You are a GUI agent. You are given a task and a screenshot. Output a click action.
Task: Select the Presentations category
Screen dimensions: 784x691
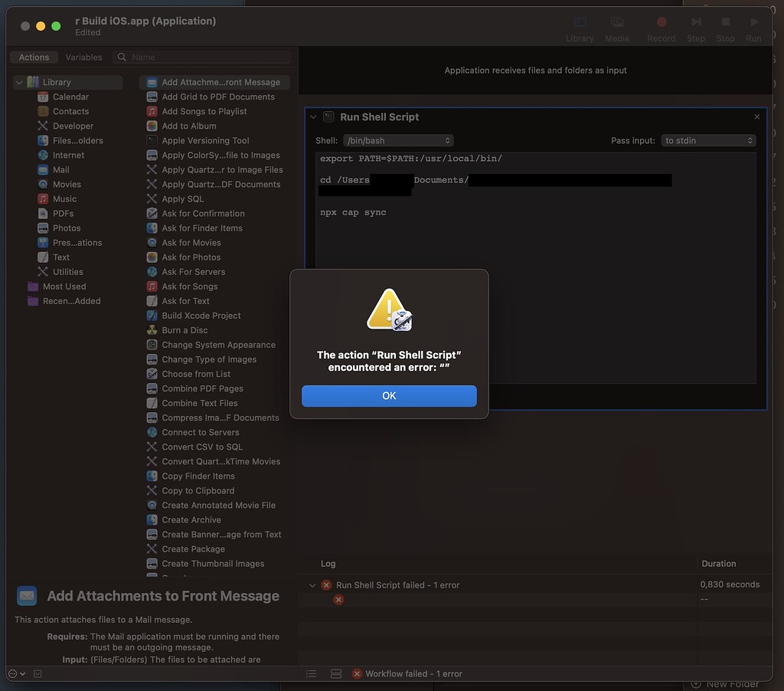pyautogui.click(x=77, y=243)
